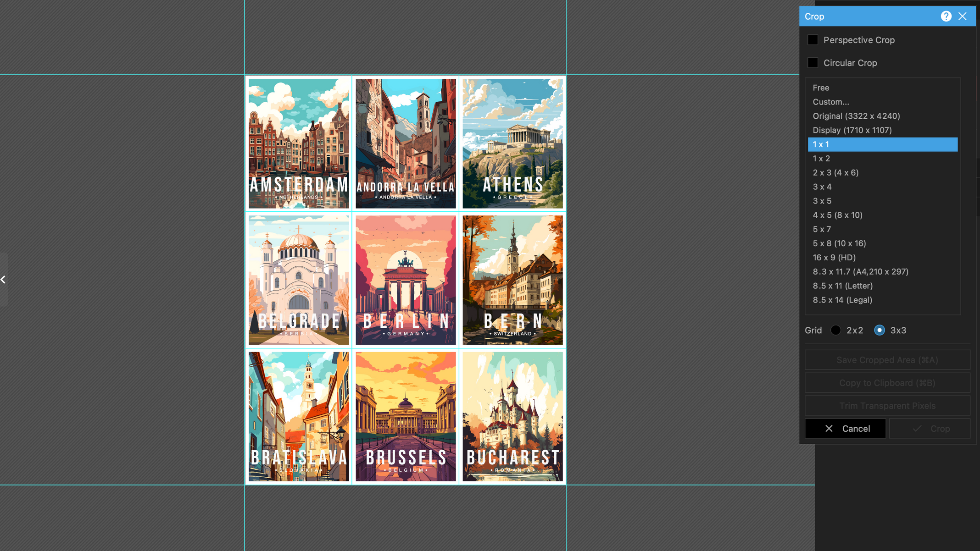
Task: Open the Crop help question mark icon
Action: coord(946,17)
